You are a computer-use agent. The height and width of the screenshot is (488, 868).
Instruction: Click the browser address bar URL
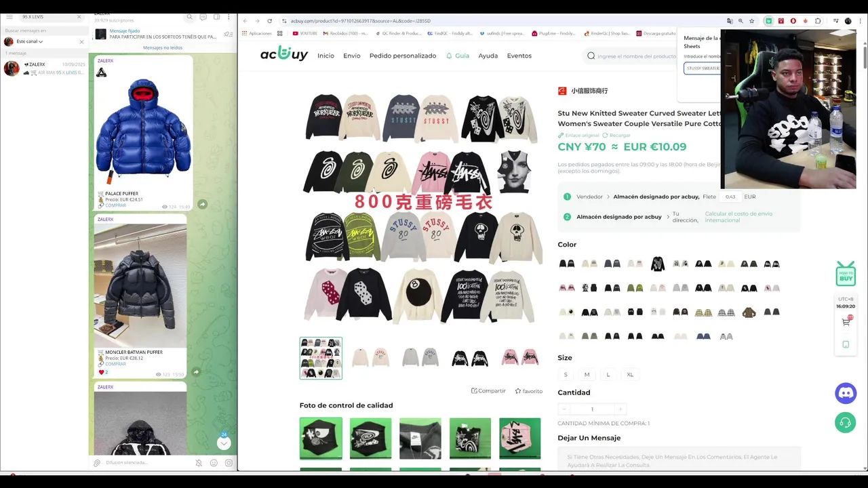click(x=361, y=21)
